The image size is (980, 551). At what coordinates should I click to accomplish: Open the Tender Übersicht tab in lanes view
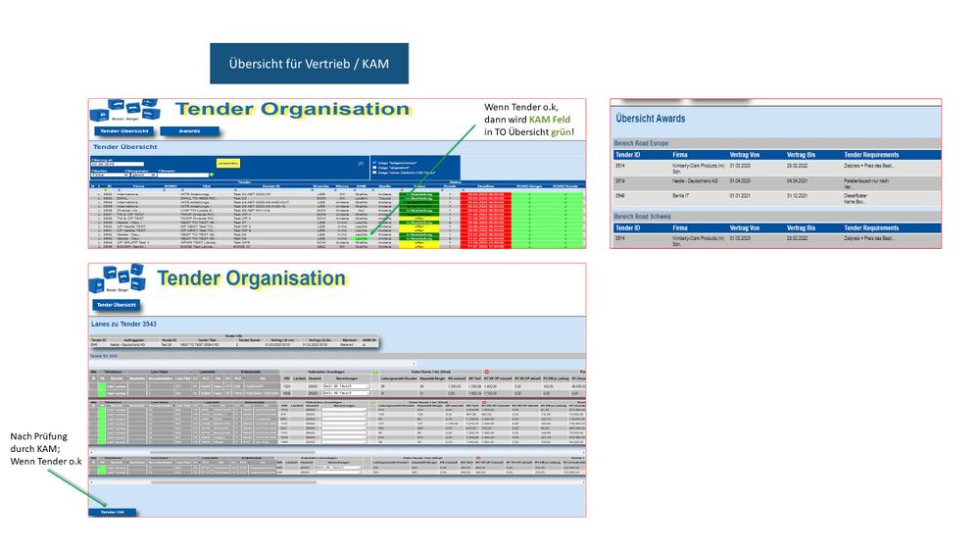point(117,305)
